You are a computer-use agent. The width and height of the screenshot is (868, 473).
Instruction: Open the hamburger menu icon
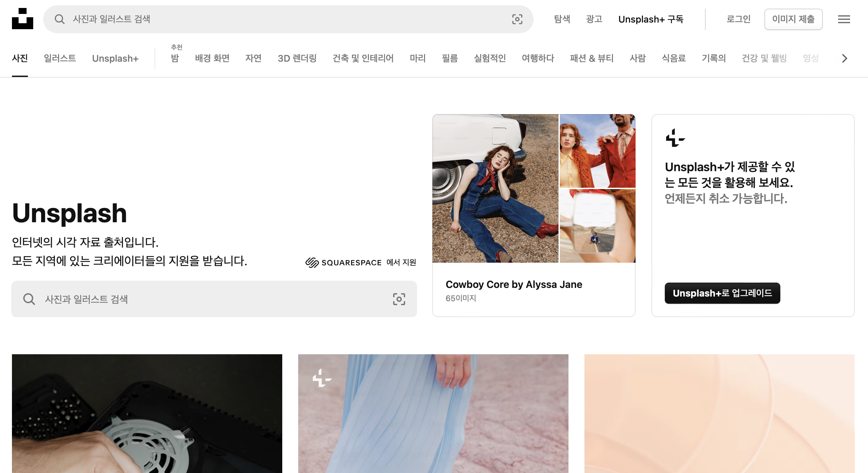coord(844,19)
